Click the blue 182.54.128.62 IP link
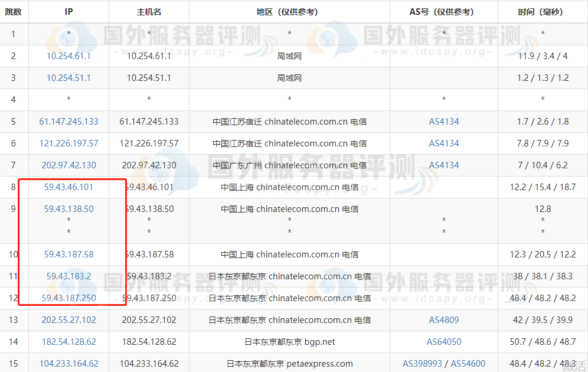Image resolution: width=588 pixels, height=372 pixels. (x=68, y=342)
